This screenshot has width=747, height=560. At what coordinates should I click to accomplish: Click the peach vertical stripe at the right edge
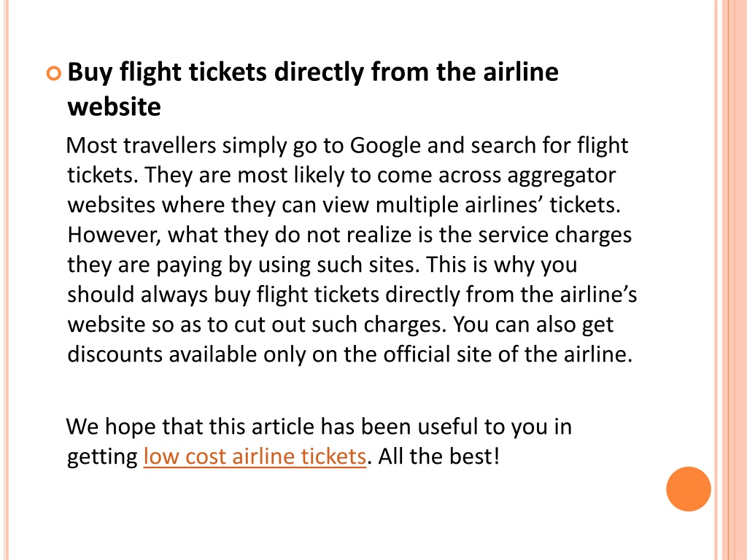734,280
